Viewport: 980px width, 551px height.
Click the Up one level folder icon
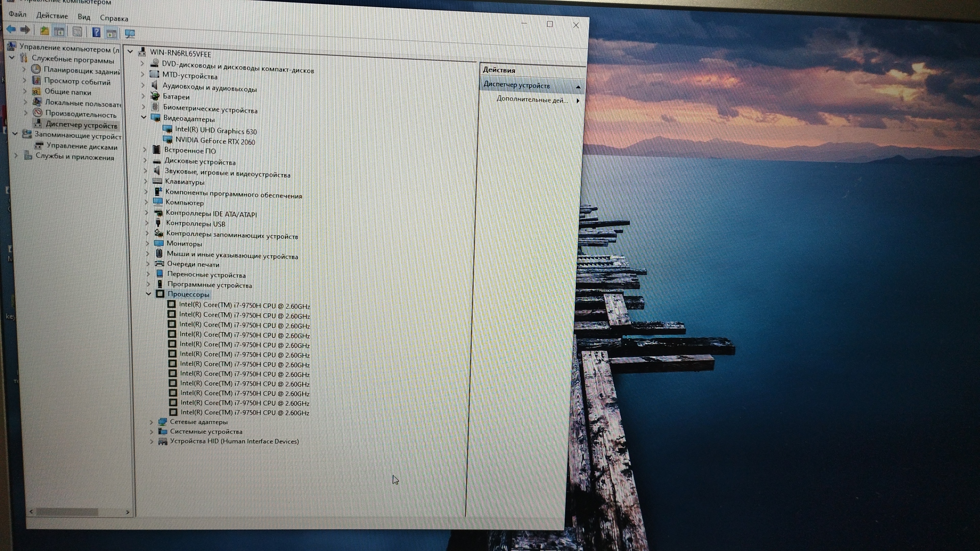(44, 31)
